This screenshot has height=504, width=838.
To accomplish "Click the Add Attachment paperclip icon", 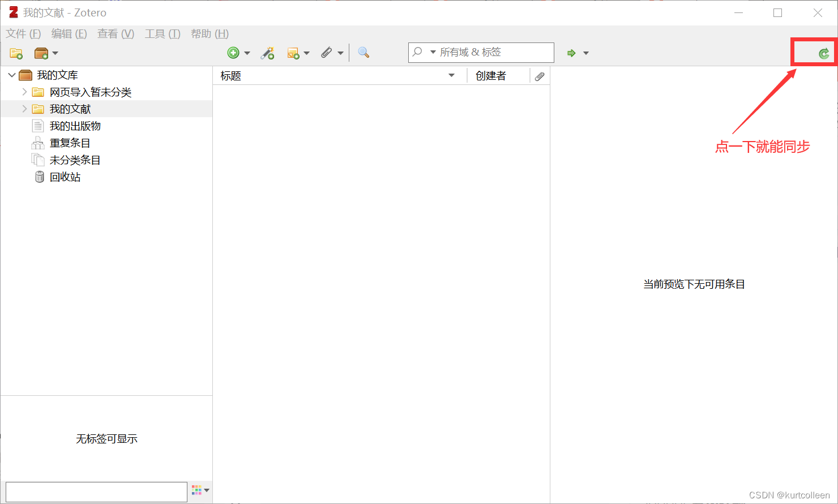I will (326, 53).
